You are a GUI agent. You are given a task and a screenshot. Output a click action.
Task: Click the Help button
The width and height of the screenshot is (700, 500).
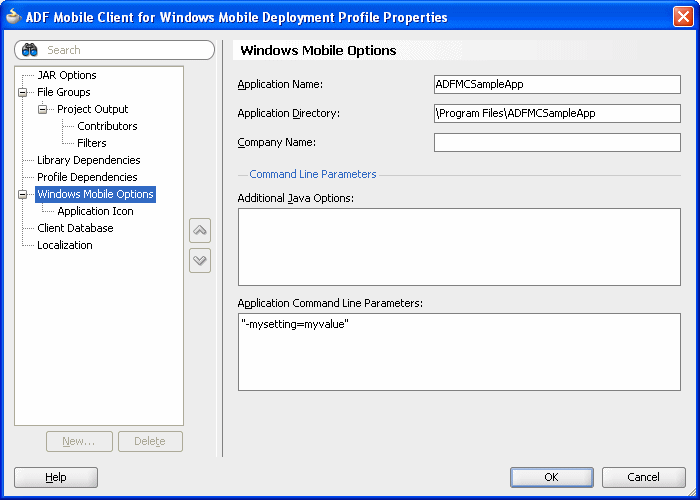[x=56, y=477]
